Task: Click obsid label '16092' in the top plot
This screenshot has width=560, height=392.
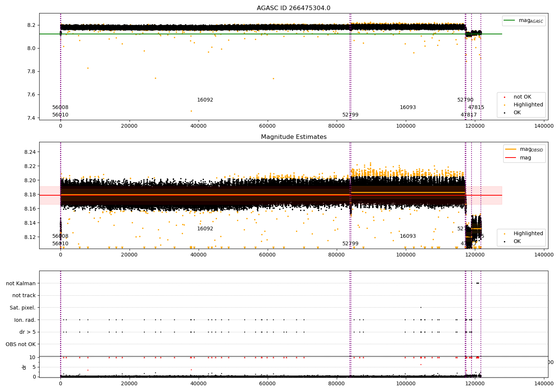Action: tap(205, 100)
